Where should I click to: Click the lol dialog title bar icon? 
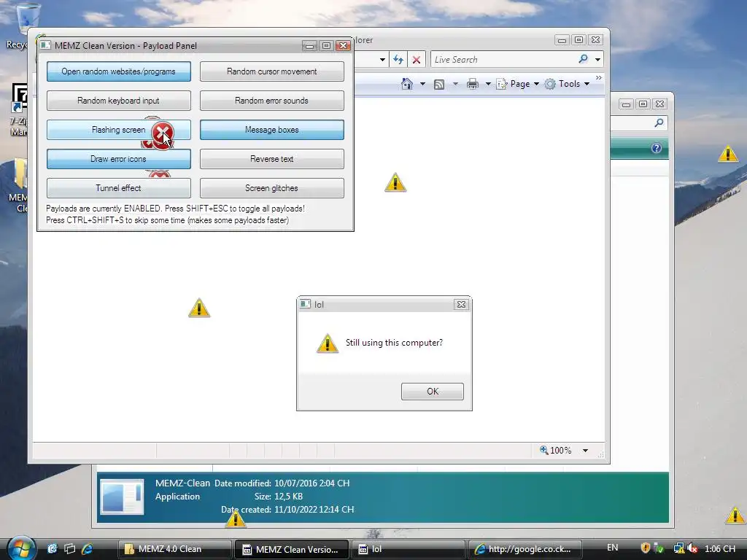pyautogui.click(x=305, y=304)
